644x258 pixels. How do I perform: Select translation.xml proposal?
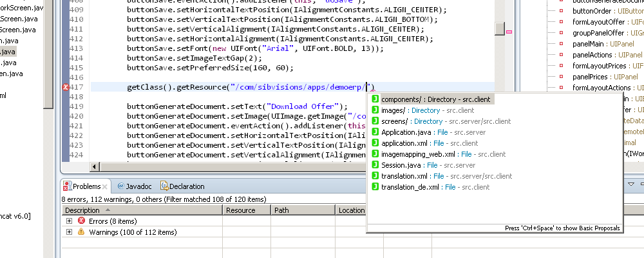click(x=442, y=176)
